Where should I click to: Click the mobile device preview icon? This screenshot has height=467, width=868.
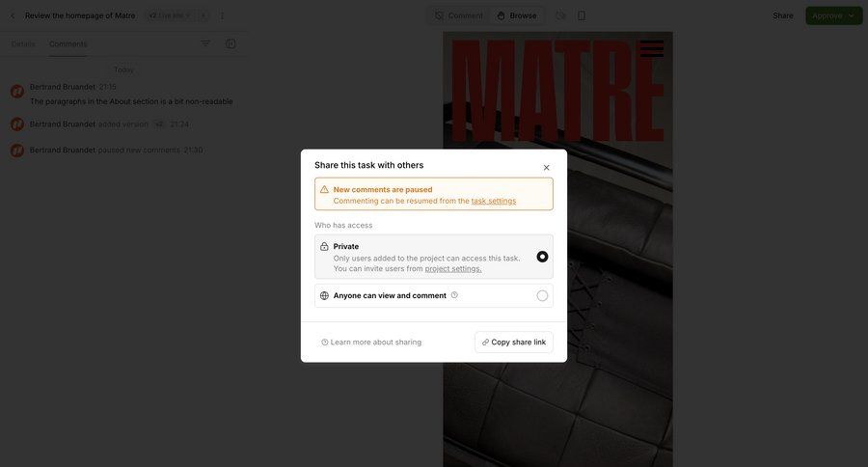[582, 15]
